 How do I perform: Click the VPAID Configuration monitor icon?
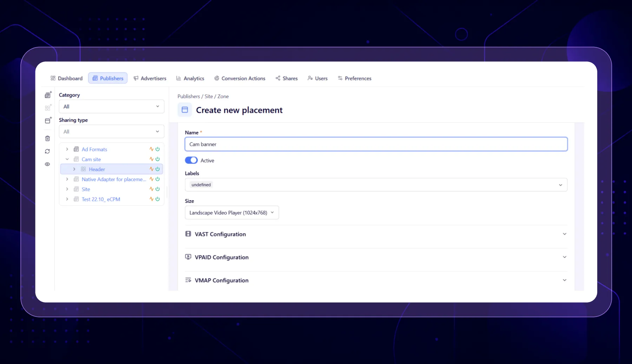(188, 257)
